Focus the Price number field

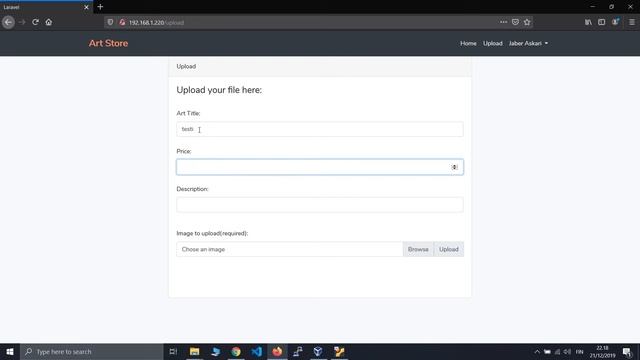click(x=320, y=167)
